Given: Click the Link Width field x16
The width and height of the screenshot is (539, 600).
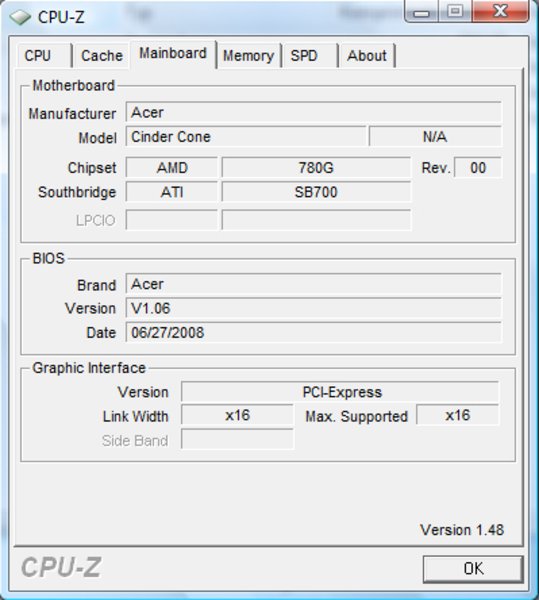Looking at the screenshot, I should tap(237, 416).
